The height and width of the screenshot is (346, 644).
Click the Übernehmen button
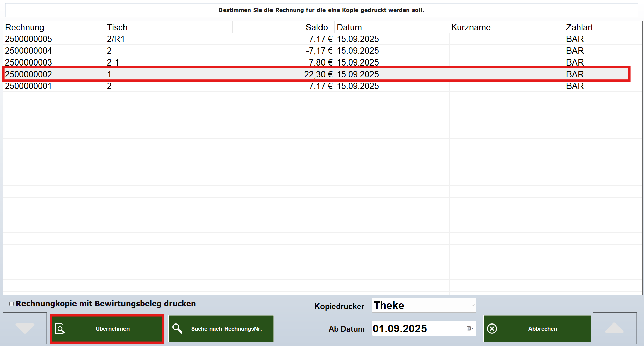tap(107, 329)
